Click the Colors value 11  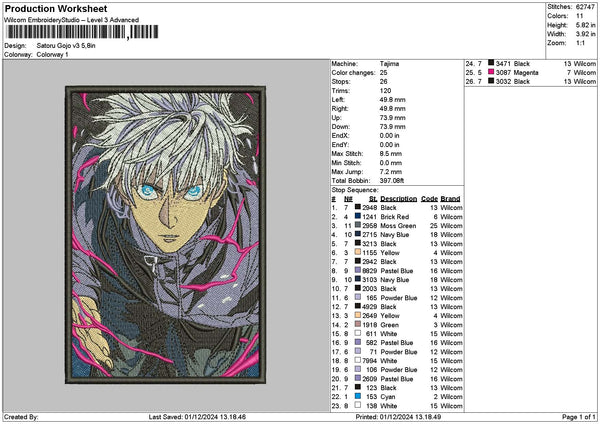click(x=579, y=16)
